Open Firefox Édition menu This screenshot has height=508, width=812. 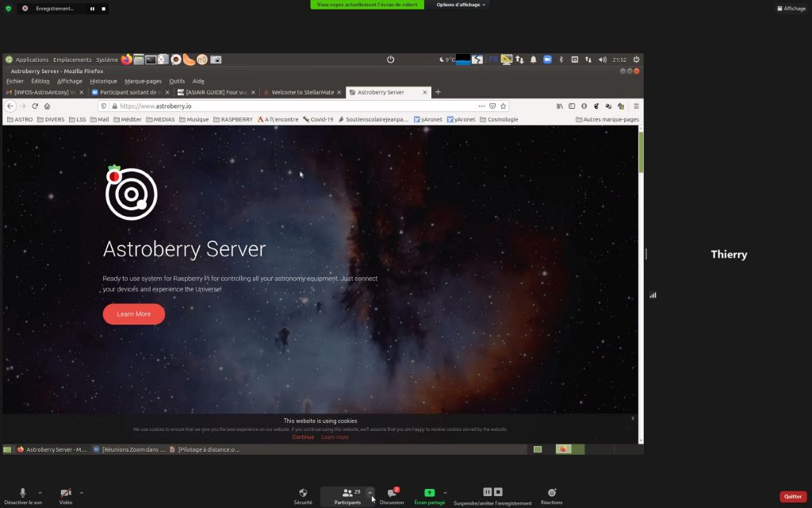40,82
